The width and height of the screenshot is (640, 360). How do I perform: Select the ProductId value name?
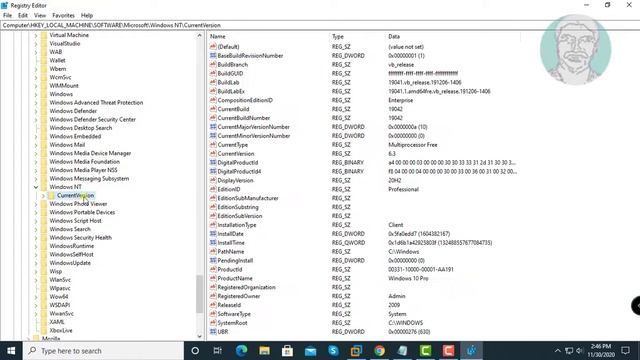pyautogui.click(x=230, y=269)
